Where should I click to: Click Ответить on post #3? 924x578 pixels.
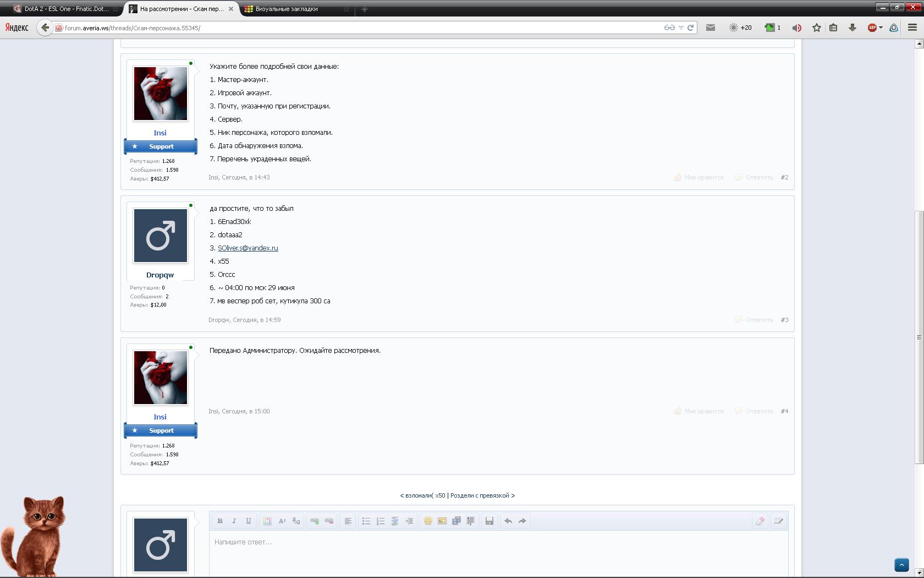[x=754, y=320]
